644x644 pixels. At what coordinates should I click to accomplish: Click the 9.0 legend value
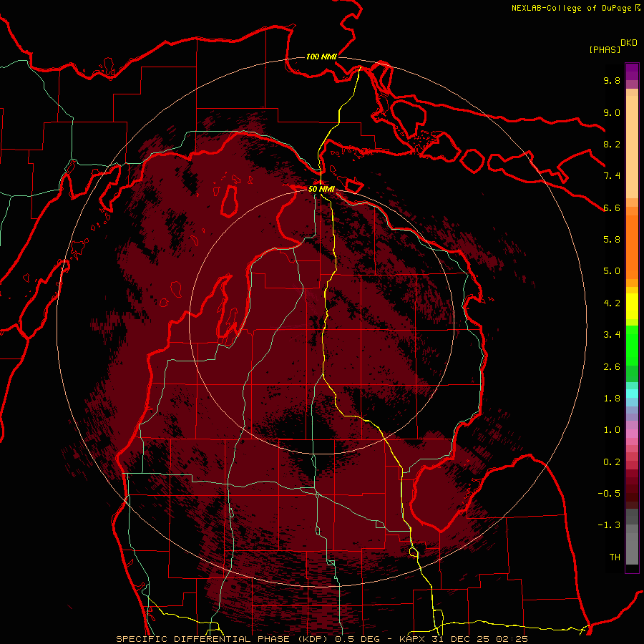[612, 112]
